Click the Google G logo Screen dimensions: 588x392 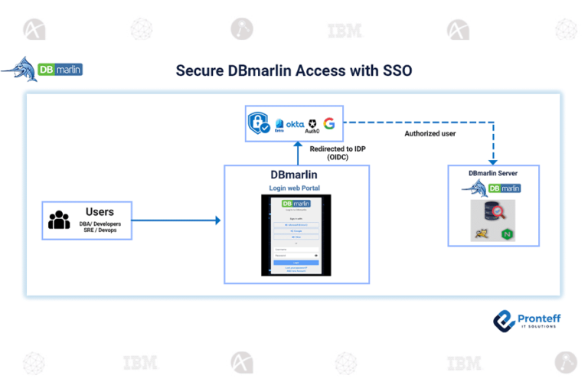(329, 123)
